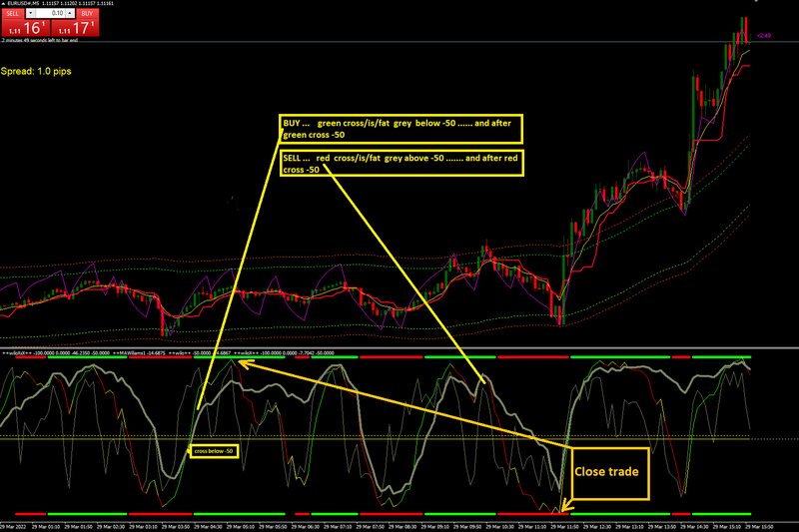The image size is (799, 532).
Task: Click the Spread: 1.0 pips text
Action: 36,71
